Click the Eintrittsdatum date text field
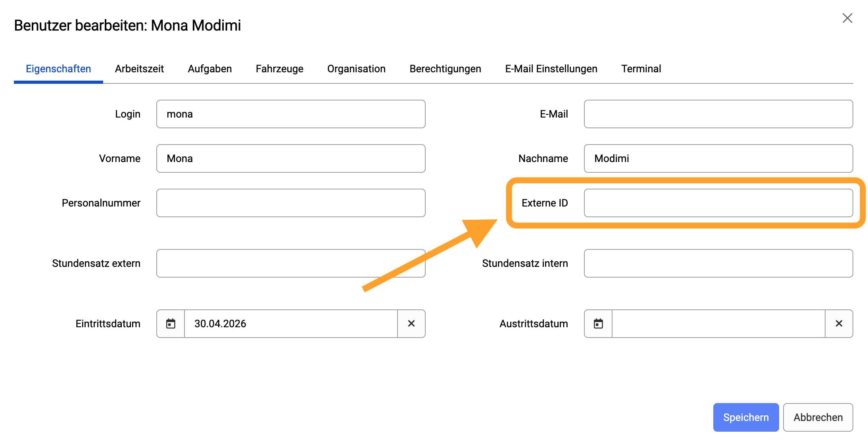Screen dimensions: 868x444 [x=291, y=324]
